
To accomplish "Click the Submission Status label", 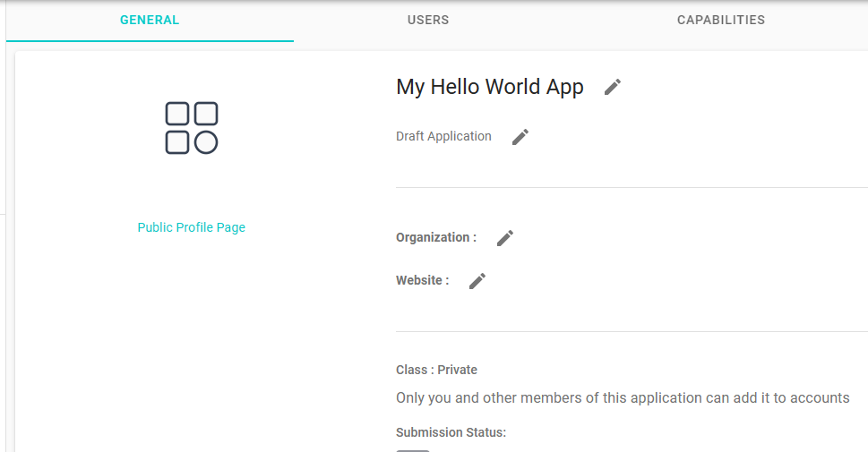I will point(451,432).
